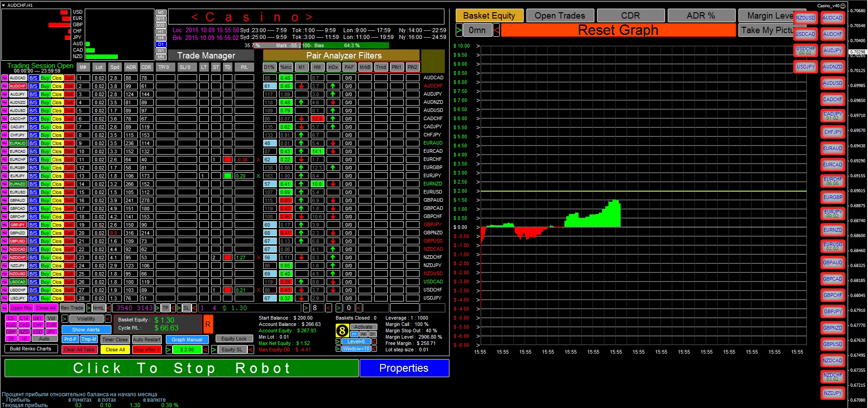868x408 pixels.
Task: Click the orange Reset Graph button
Action: (618, 30)
